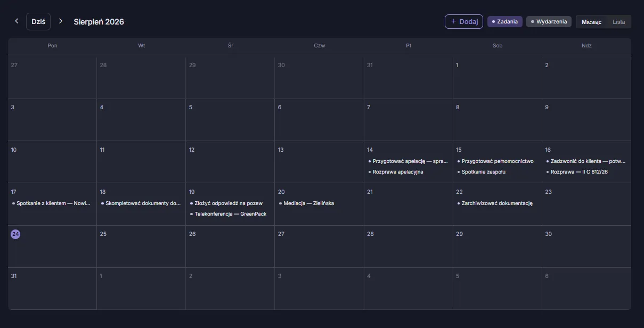The width and height of the screenshot is (644, 328).
Task: Open task Skompletować dokumenty
Action: tap(141, 203)
